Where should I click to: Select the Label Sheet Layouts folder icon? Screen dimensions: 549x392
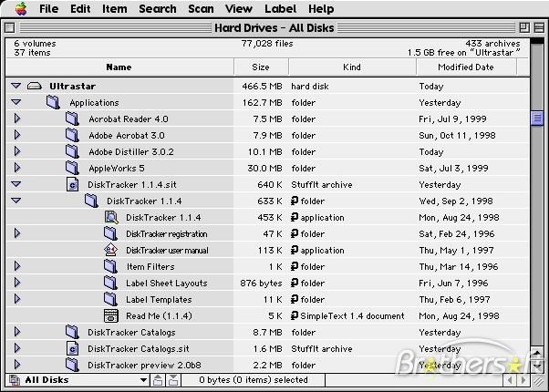tap(110, 283)
